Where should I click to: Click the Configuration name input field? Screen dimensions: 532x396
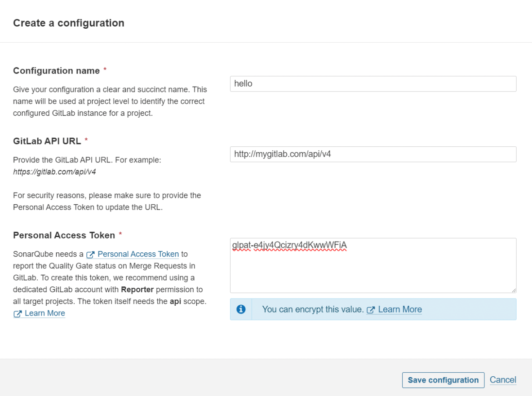click(x=373, y=84)
